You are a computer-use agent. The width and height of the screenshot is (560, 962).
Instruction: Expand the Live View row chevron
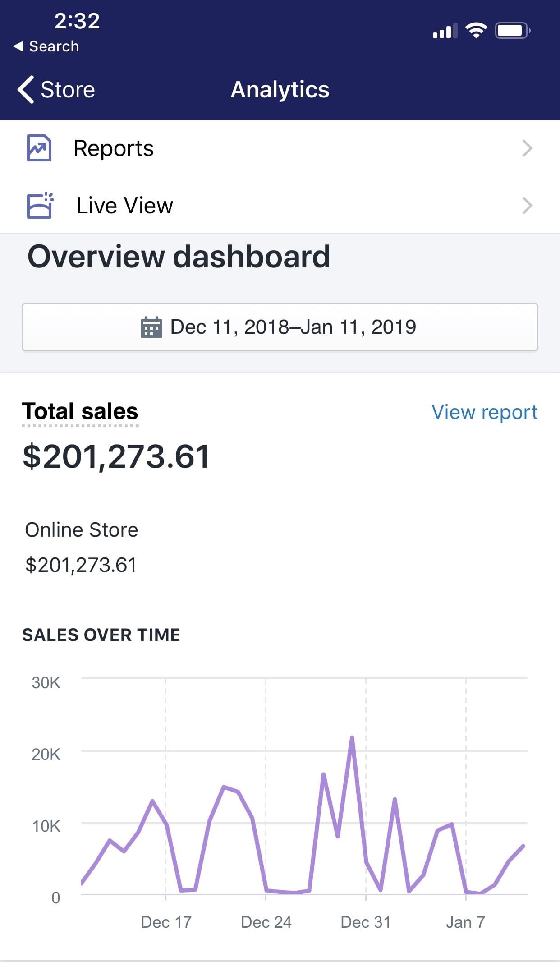click(x=527, y=206)
